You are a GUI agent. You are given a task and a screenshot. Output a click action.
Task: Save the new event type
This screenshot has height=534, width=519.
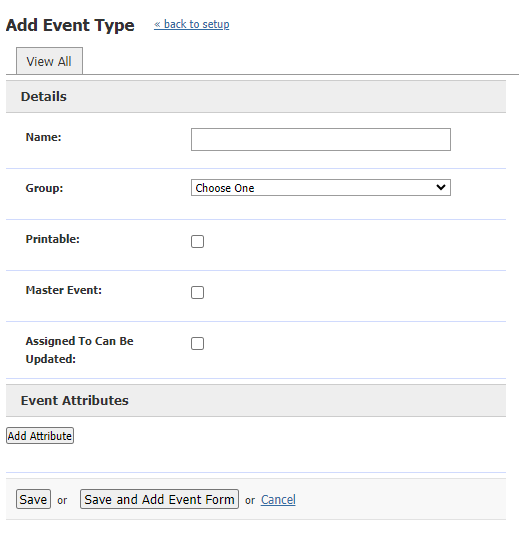pyautogui.click(x=33, y=499)
